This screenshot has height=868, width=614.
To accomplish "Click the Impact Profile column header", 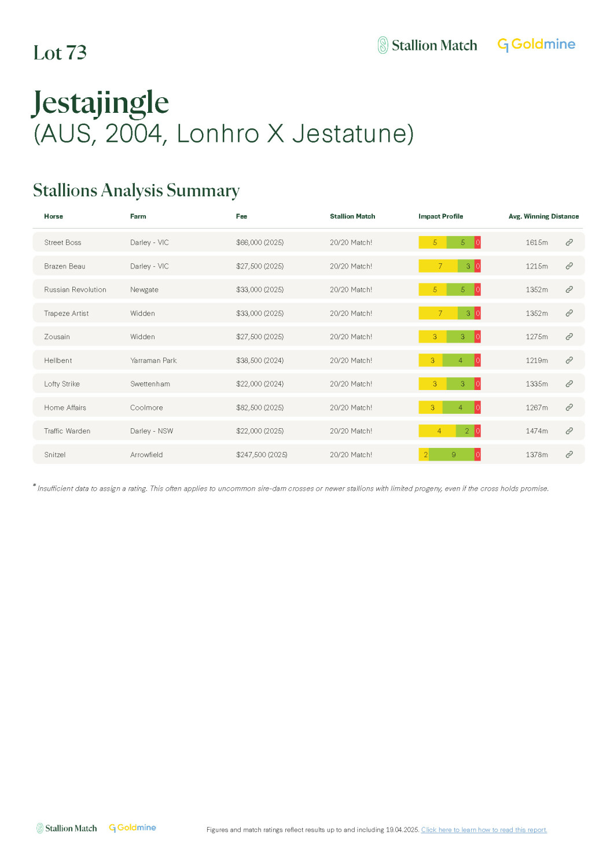I will (440, 216).
